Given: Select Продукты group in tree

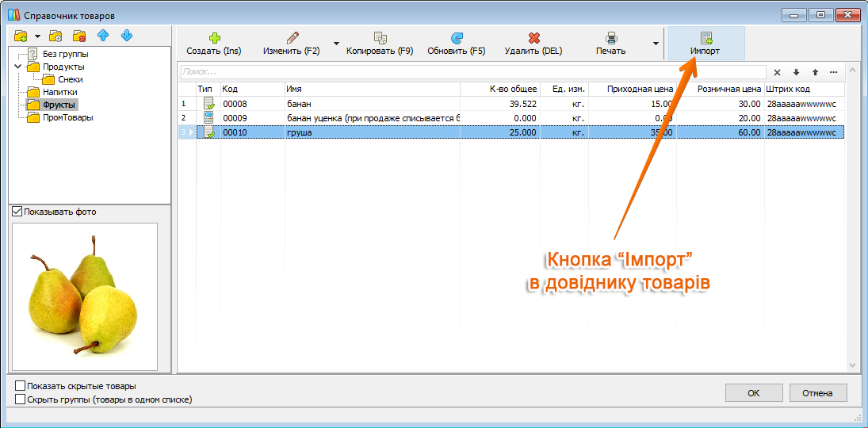Looking at the screenshot, I should 63,67.
